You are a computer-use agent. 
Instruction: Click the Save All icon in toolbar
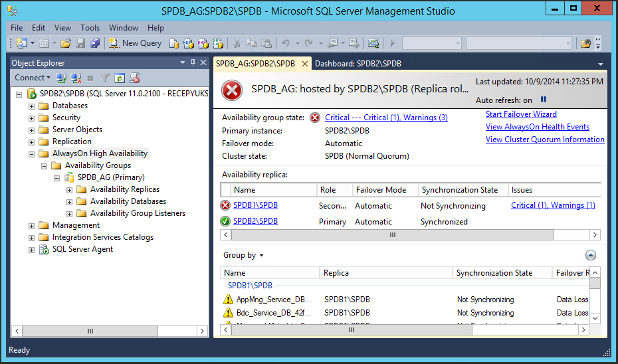click(95, 43)
